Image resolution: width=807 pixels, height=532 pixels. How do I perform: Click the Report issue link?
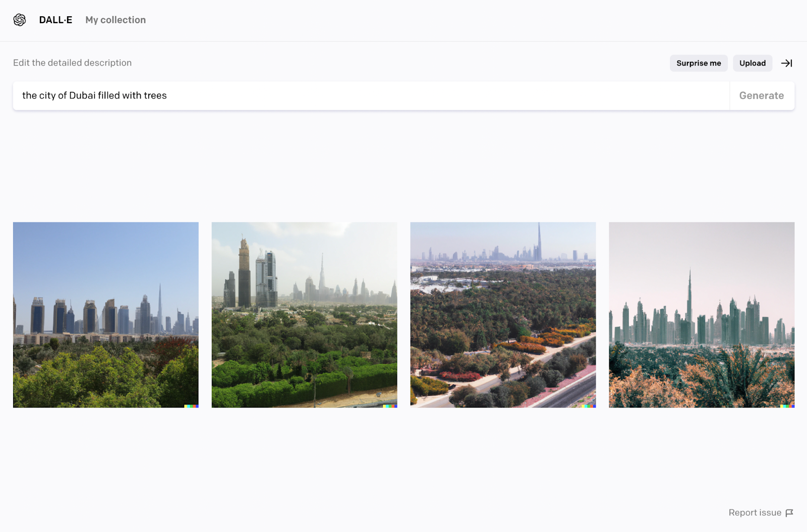755,513
